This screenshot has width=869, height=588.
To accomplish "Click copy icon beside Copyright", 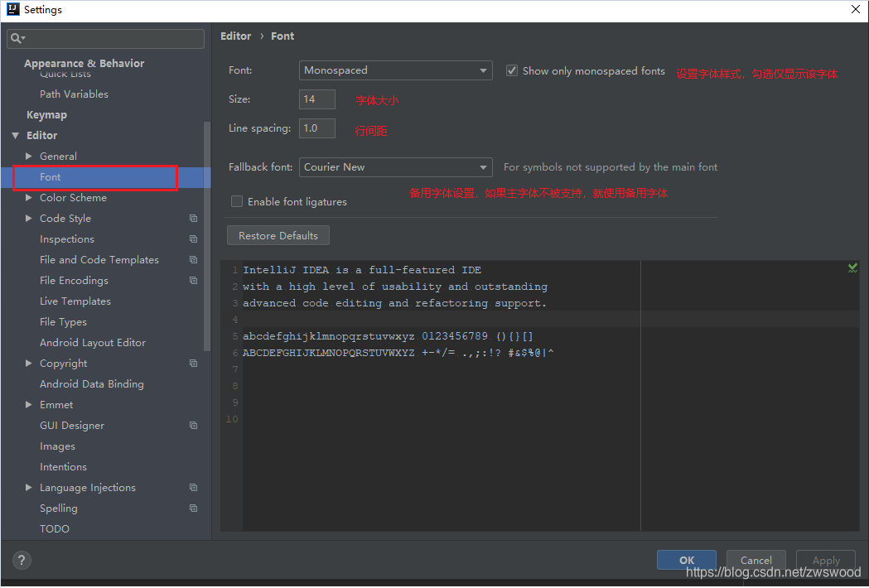I will coord(193,364).
